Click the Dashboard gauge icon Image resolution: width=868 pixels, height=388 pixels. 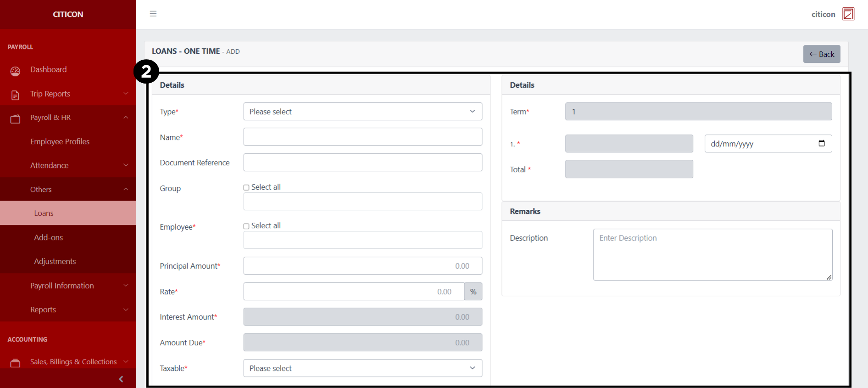[x=15, y=71]
